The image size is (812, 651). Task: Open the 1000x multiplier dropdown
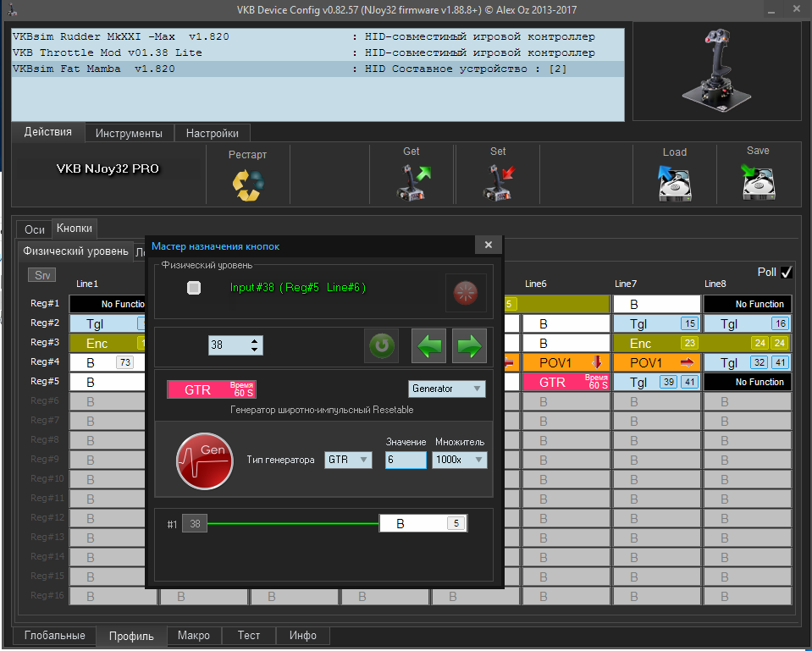click(459, 460)
